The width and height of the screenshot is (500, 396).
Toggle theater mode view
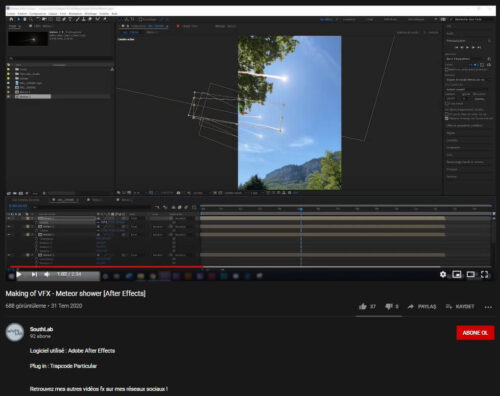[x=471, y=274]
